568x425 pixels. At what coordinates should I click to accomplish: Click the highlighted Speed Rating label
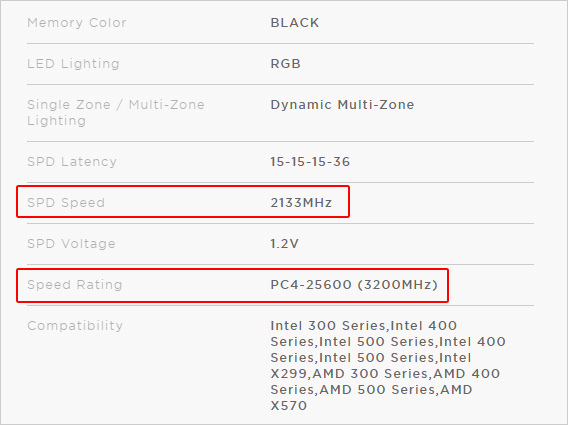[75, 284]
